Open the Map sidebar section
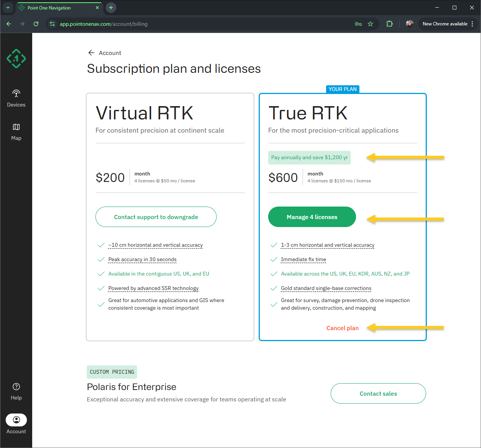The width and height of the screenshot is (481, 448). [x=16, y=132]
